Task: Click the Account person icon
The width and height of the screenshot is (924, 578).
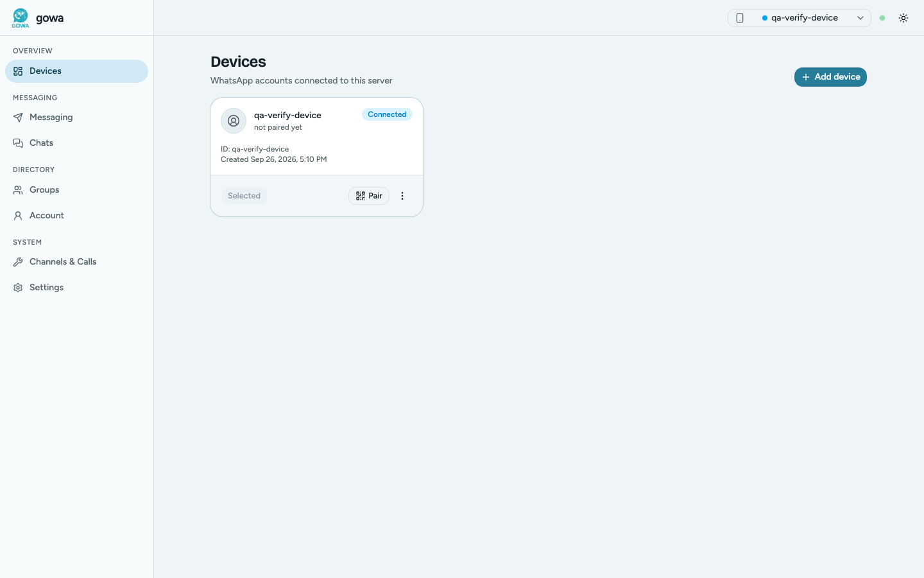Action: pyautogui.click(x=18, y=216)
